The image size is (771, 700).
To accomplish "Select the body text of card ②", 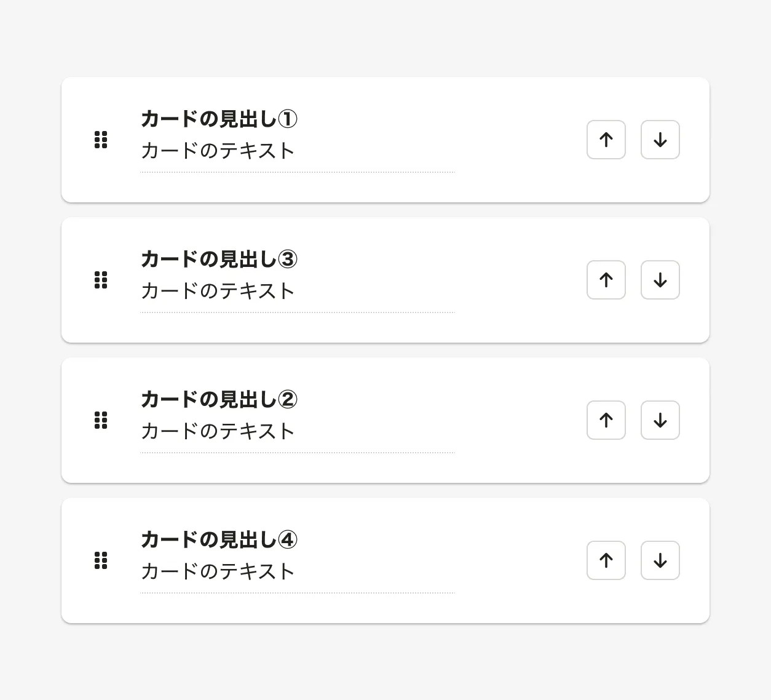I will point(218,431).
